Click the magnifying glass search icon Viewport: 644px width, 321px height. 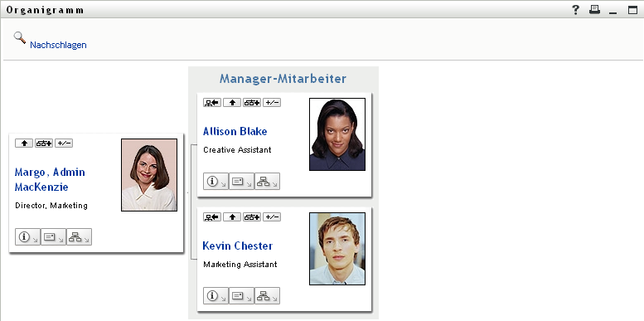(x=19, y=37)
